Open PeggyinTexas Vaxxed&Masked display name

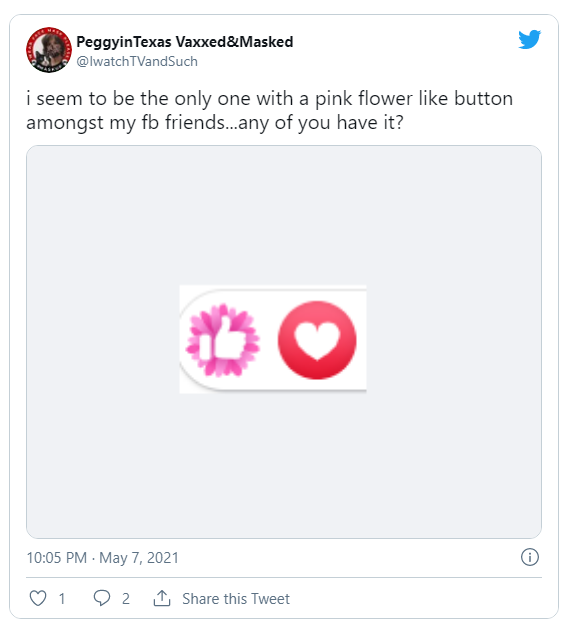pos(185,41)
